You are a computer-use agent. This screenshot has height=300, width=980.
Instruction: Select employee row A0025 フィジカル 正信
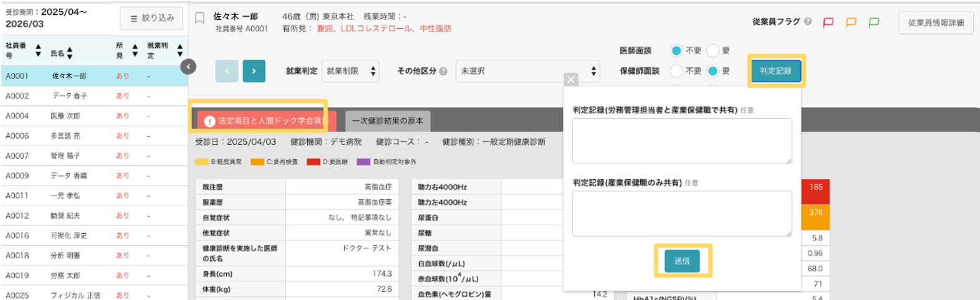(94, 294)
